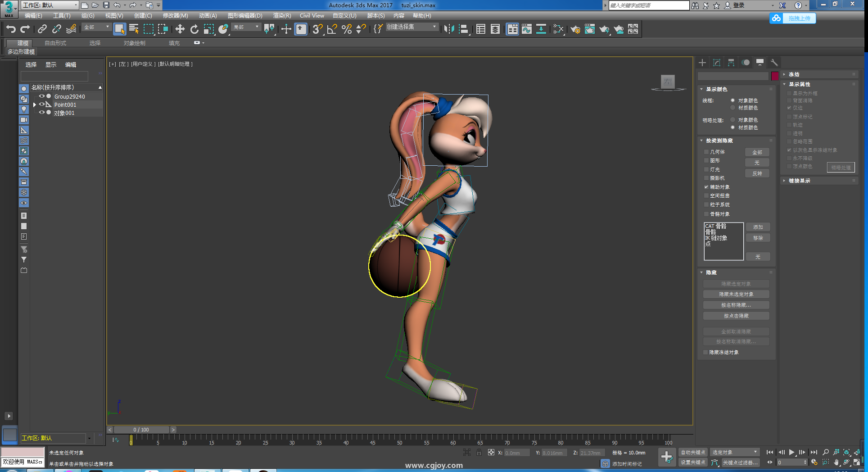Open the Civil View menu

[x=312, y=16]
